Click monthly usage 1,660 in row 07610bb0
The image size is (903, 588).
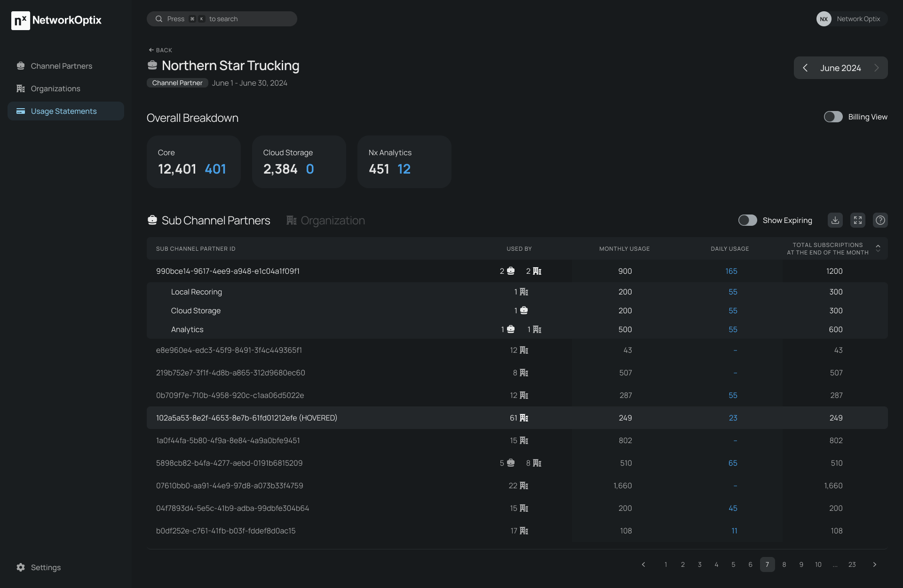click(623, 485)
